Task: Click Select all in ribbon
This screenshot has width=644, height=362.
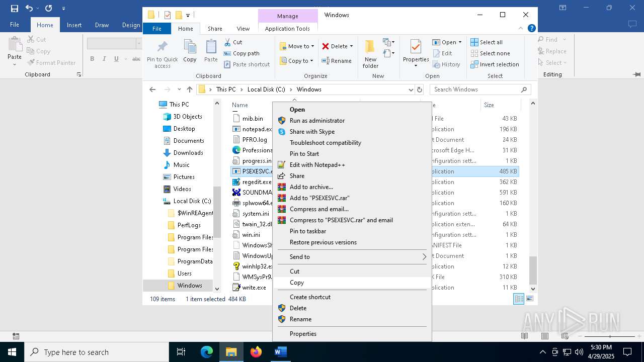Action: [487, 42]
